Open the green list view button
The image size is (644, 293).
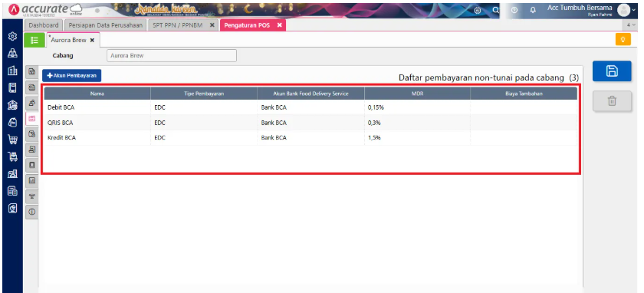(34, 41)
